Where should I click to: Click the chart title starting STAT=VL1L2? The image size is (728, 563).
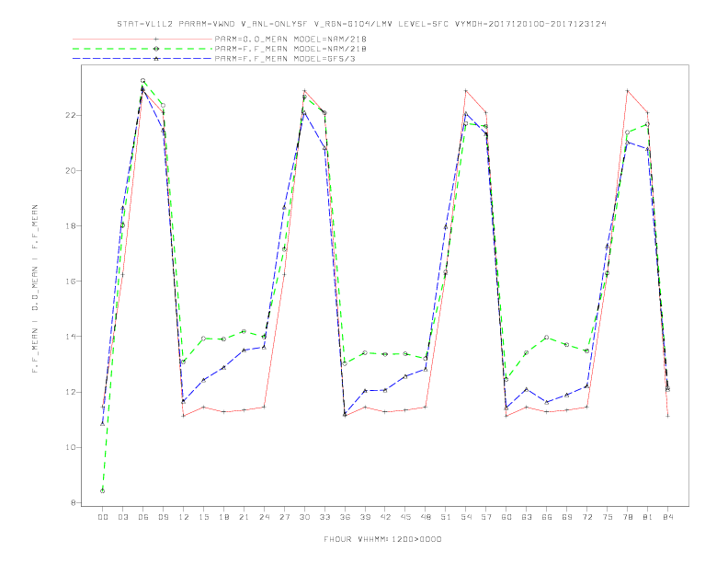361,24
